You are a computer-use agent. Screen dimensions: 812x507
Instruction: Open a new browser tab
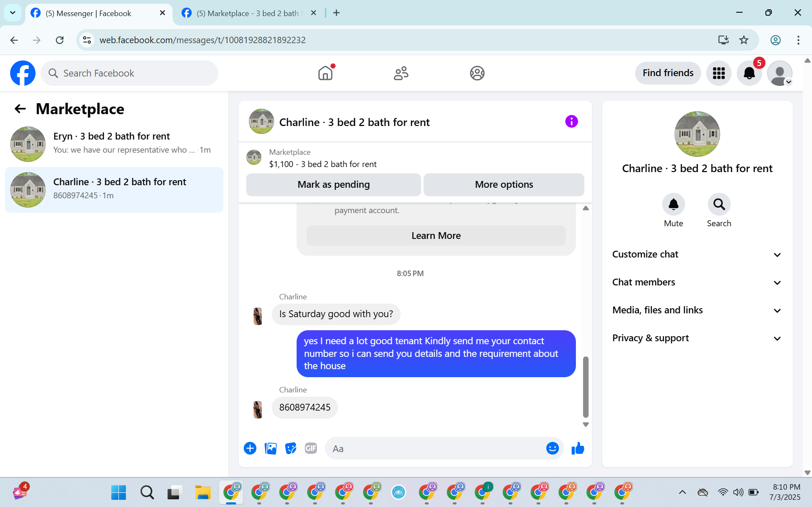336,13
